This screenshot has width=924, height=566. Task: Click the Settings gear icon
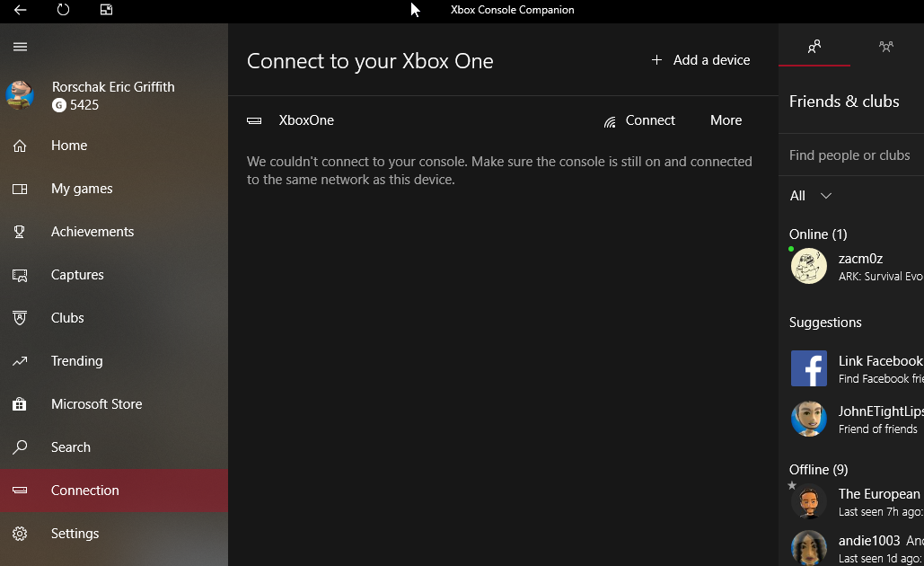[20, 534]
